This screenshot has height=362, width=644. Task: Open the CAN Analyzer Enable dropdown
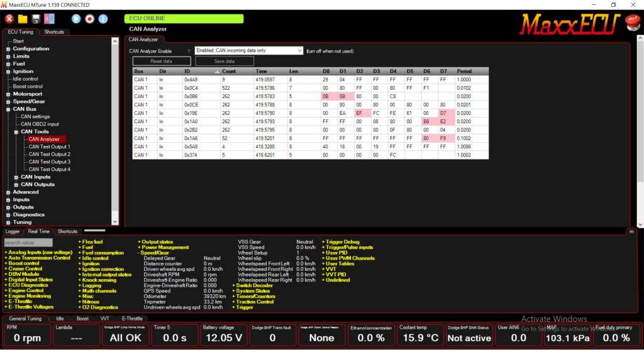tap(248, 51)
